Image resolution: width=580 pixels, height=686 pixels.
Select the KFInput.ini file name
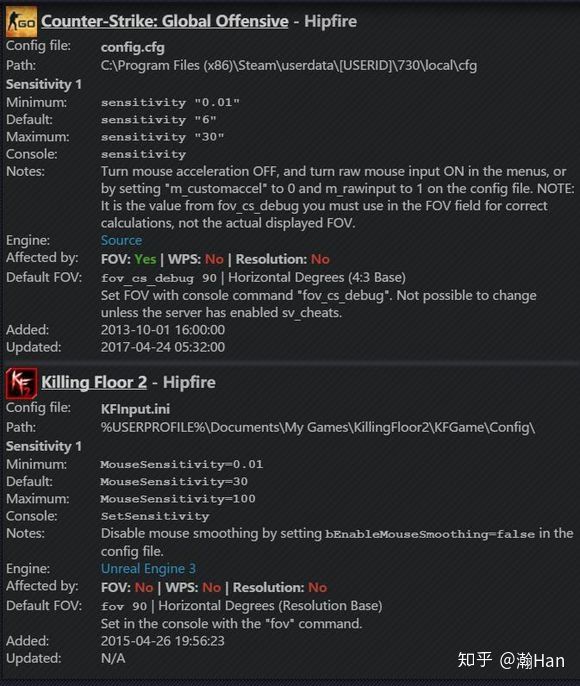tap(135, 409)
